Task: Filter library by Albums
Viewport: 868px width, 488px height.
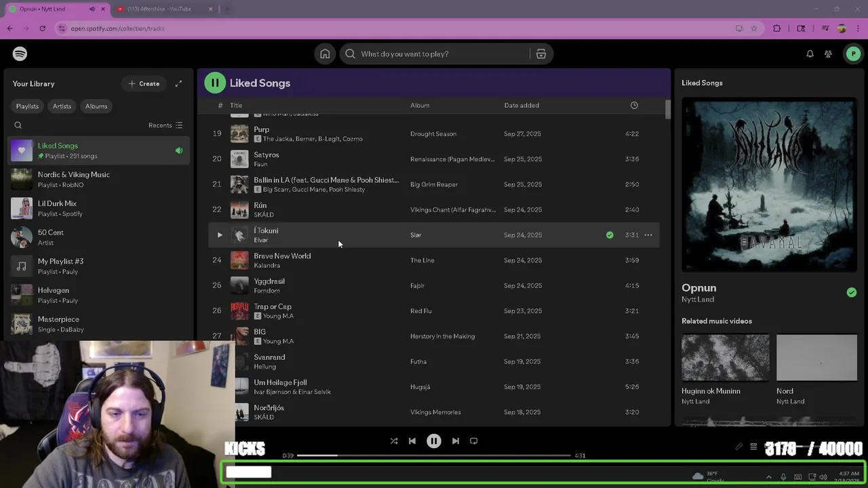Action: coord(96,106)
